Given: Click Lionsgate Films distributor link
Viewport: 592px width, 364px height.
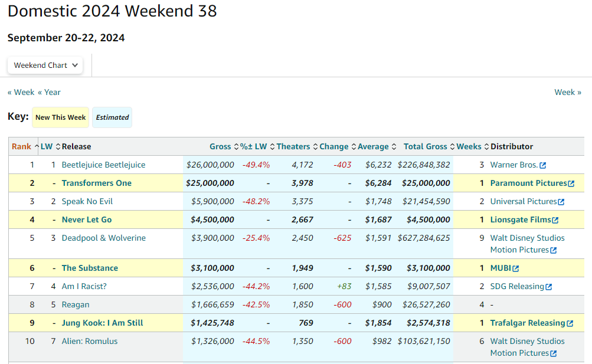Looking at the screenshot, I should coord(521,219).
